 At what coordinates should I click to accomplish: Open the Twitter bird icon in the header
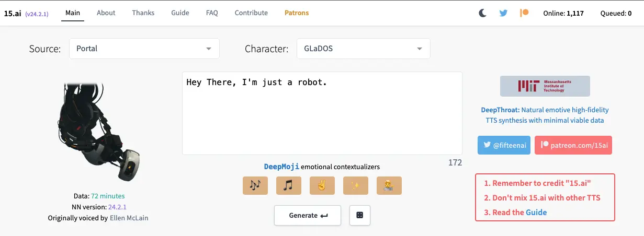[x=503, y=13]
